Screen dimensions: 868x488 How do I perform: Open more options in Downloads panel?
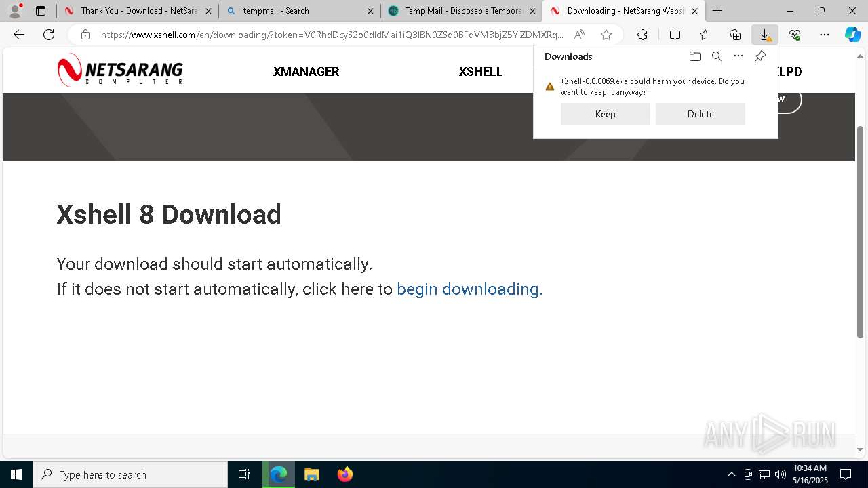click(x=738, y=56)
